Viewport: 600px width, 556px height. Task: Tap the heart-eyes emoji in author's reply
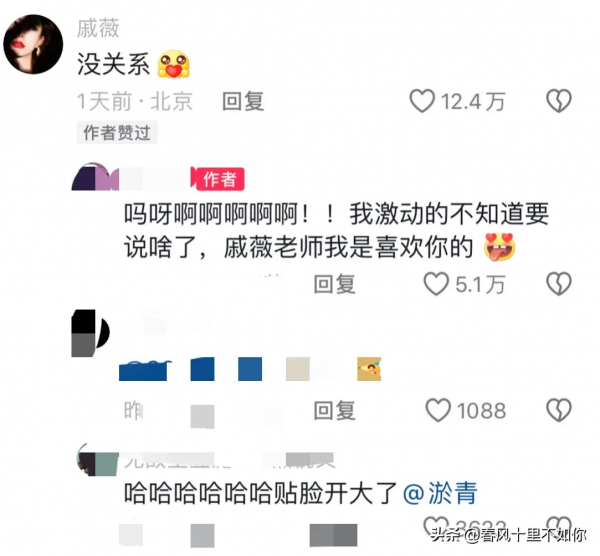(499, 247)
